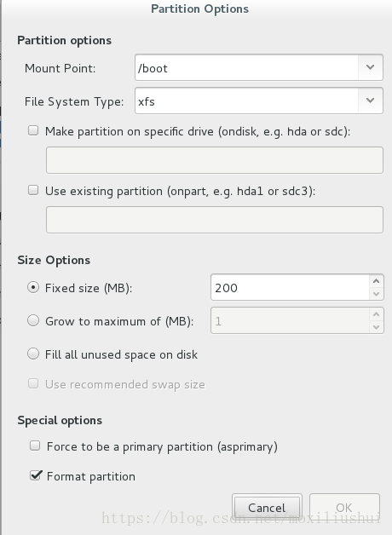The width and height of the screenshot is (392, 535).
Task: Check Use existing partition (onpart) option
Action: (x=33, y=190)
